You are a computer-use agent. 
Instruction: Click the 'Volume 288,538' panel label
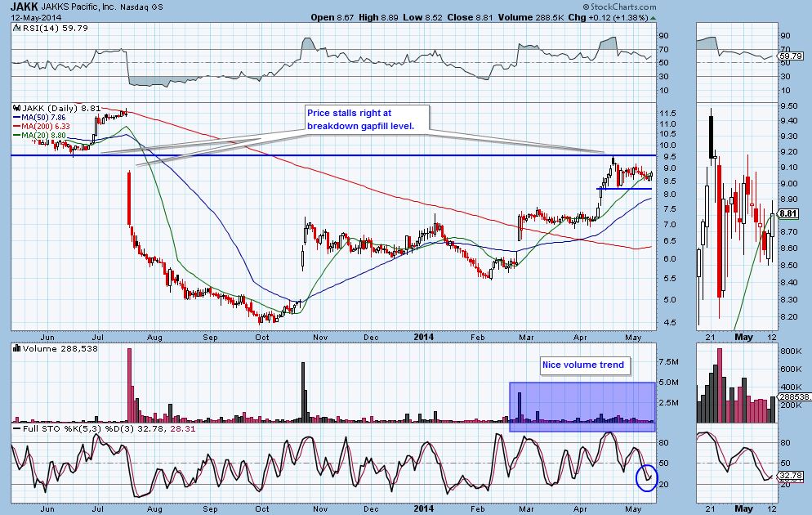pyautogui.click(x=60, y=349)
